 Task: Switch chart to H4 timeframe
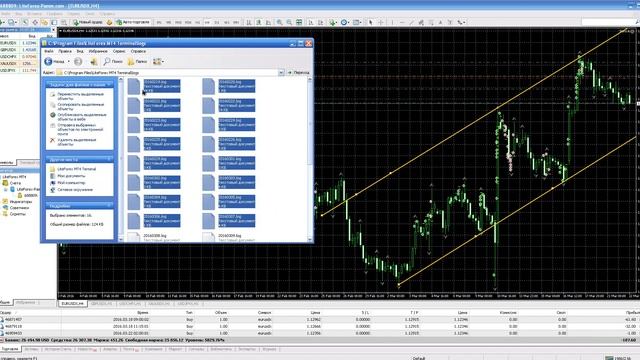(207, 22)
